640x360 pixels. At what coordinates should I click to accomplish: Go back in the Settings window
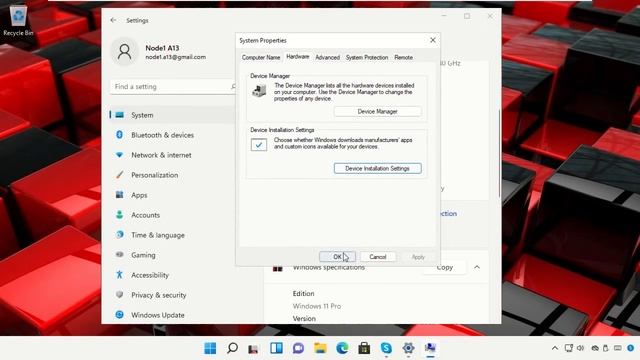click(x=113, y=20)
